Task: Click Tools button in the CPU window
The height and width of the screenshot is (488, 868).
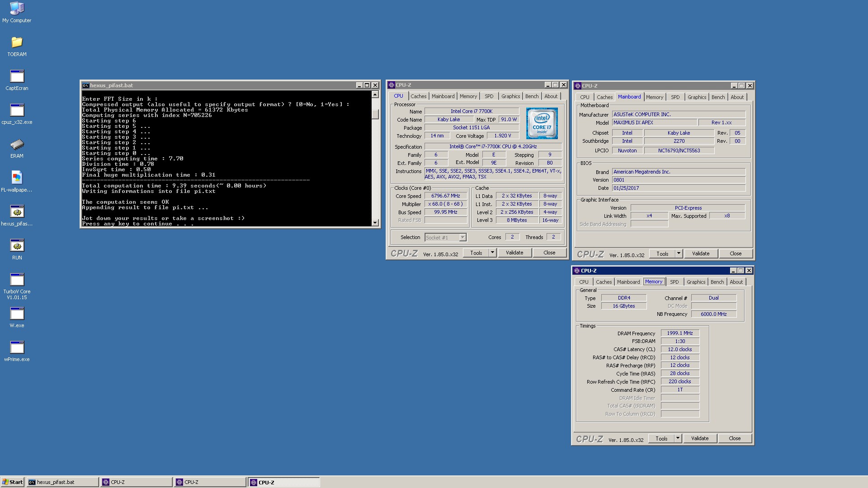Action: (x=476, y=253)
